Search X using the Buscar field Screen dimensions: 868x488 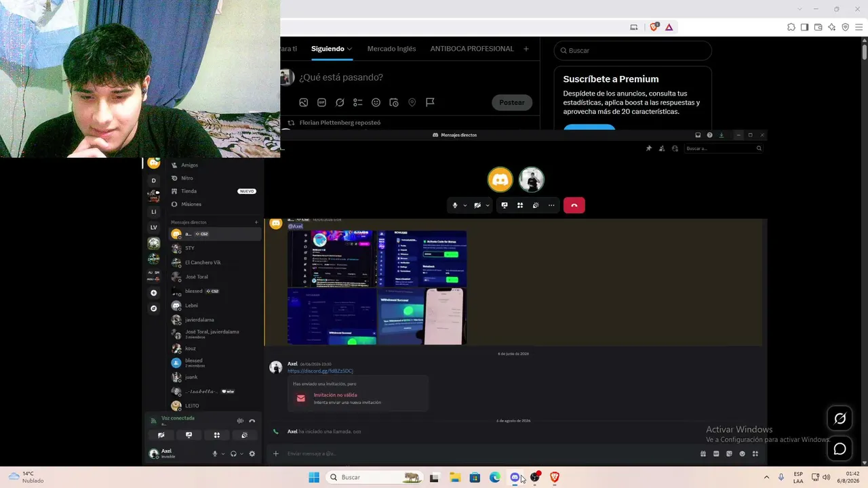click(x=633, y=50)
